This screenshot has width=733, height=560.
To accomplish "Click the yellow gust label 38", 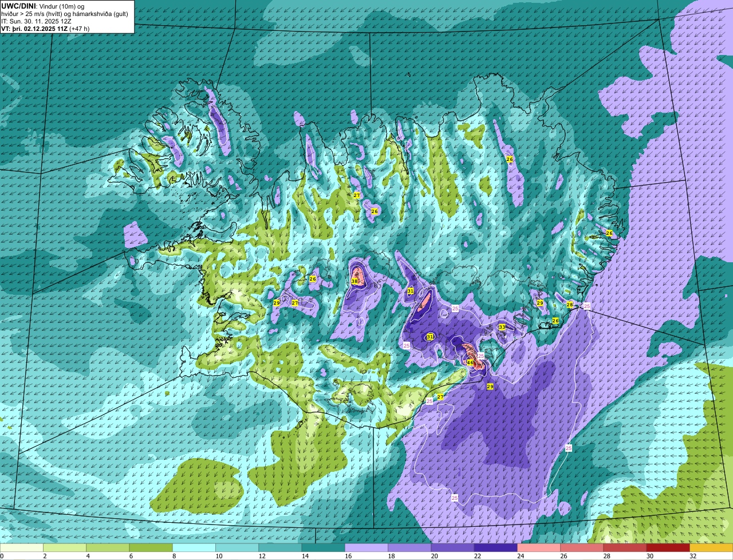I will click(x=354, y=281).
